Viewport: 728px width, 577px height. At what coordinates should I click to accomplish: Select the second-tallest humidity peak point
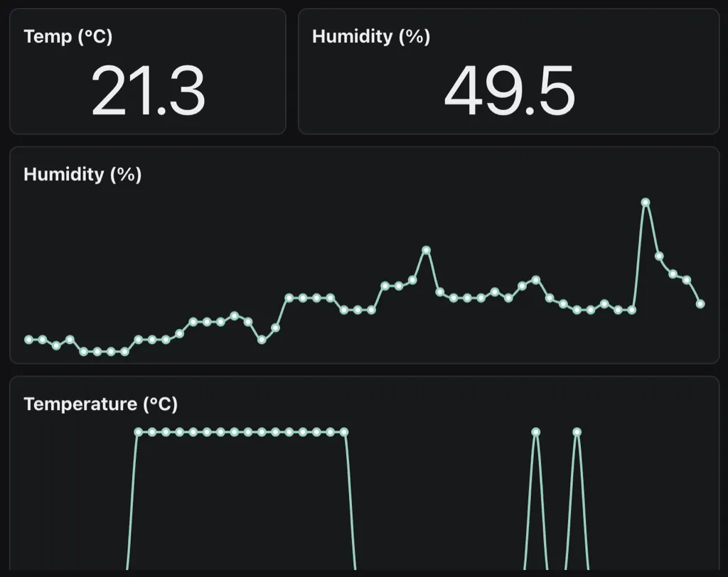pos(427,250)
